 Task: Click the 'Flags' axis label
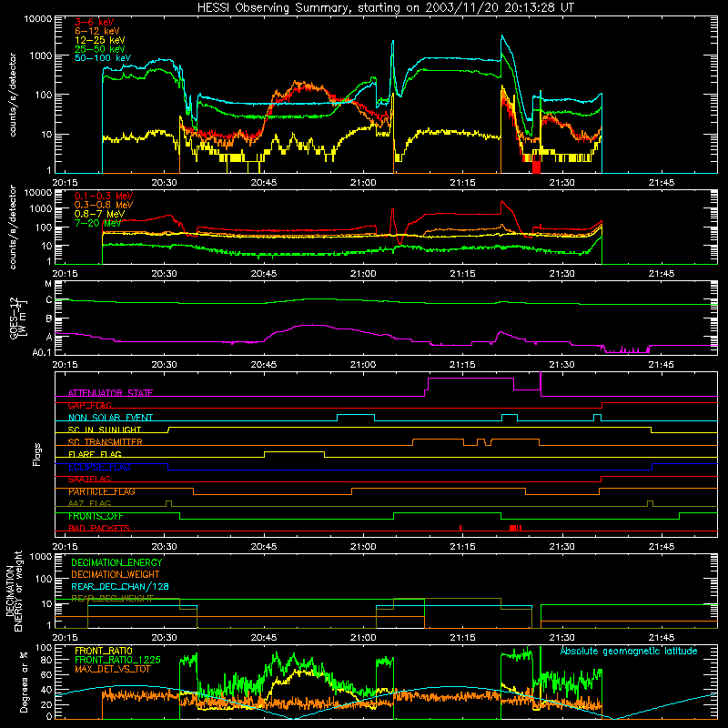click(x=37, y=454)
